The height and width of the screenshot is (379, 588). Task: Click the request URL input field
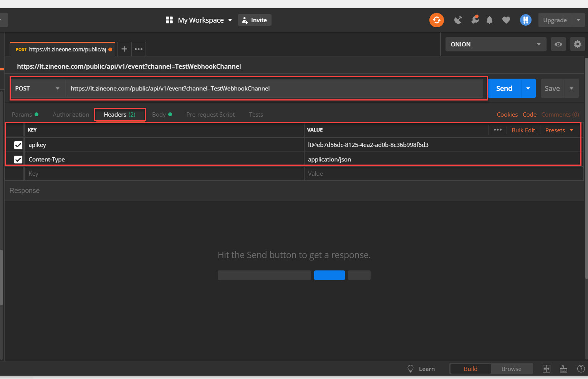[x=274, y=89]
